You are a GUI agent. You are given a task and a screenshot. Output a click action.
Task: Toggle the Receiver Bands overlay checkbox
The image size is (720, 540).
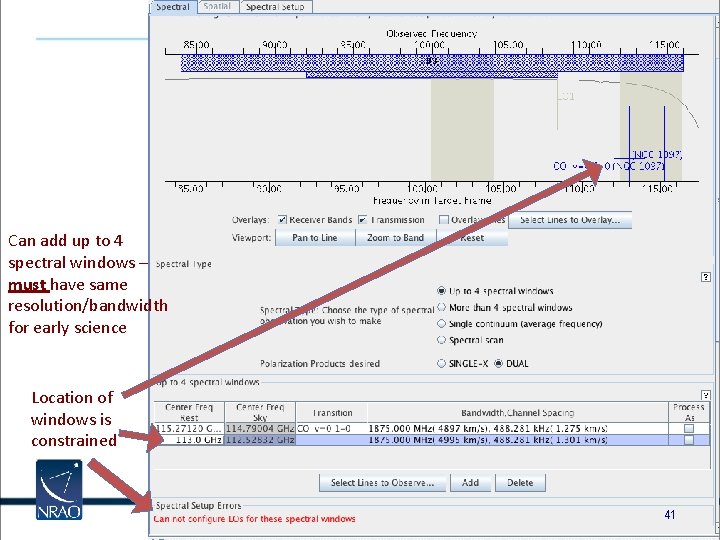282,220
